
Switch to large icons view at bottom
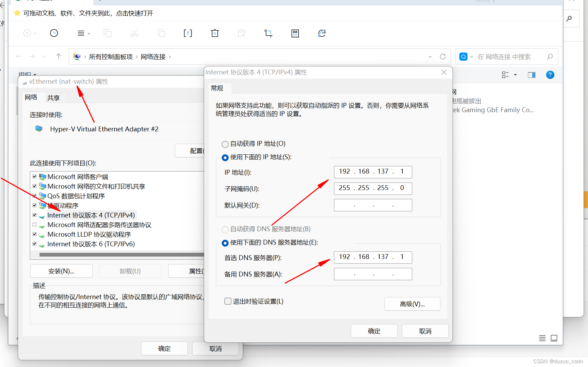coord(554,338)
